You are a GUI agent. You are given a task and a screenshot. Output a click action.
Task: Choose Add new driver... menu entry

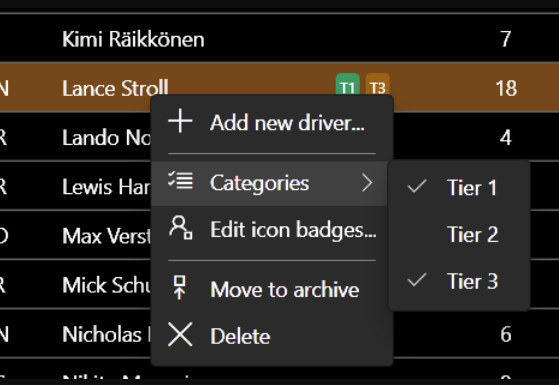tap(272, 123)
